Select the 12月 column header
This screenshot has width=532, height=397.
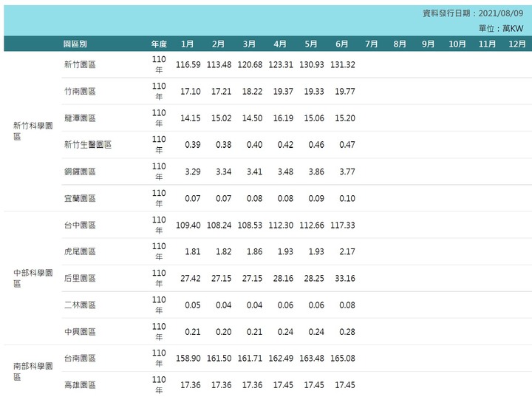(x=517, y=44)
